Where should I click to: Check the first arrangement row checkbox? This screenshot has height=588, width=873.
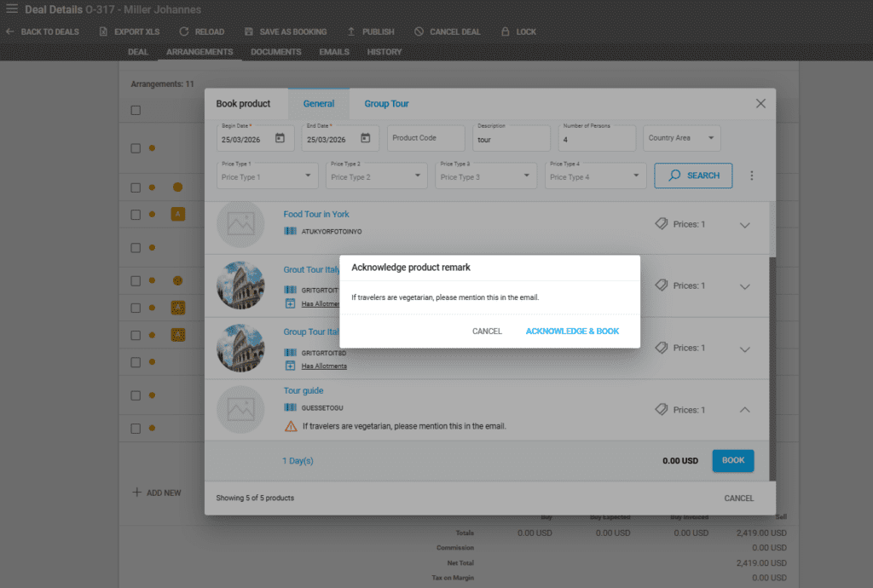(x=136, y=148)
